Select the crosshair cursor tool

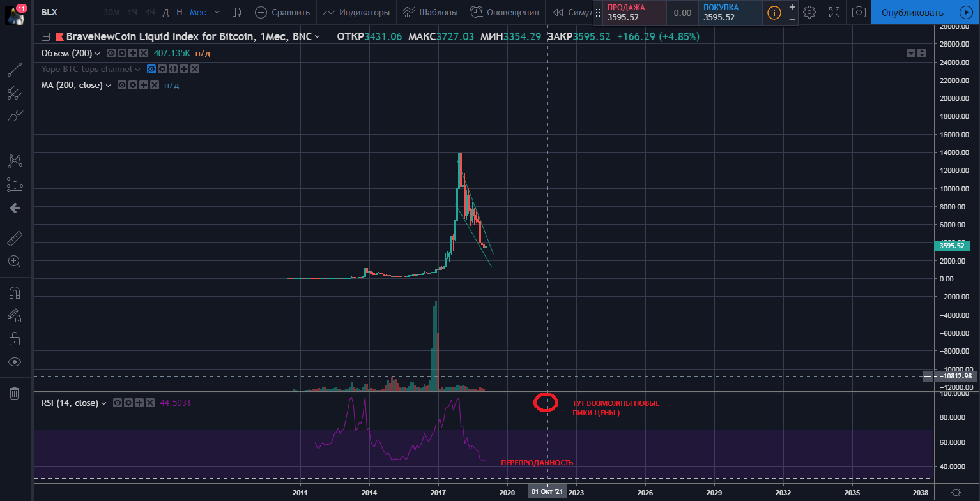click(15, 47)
